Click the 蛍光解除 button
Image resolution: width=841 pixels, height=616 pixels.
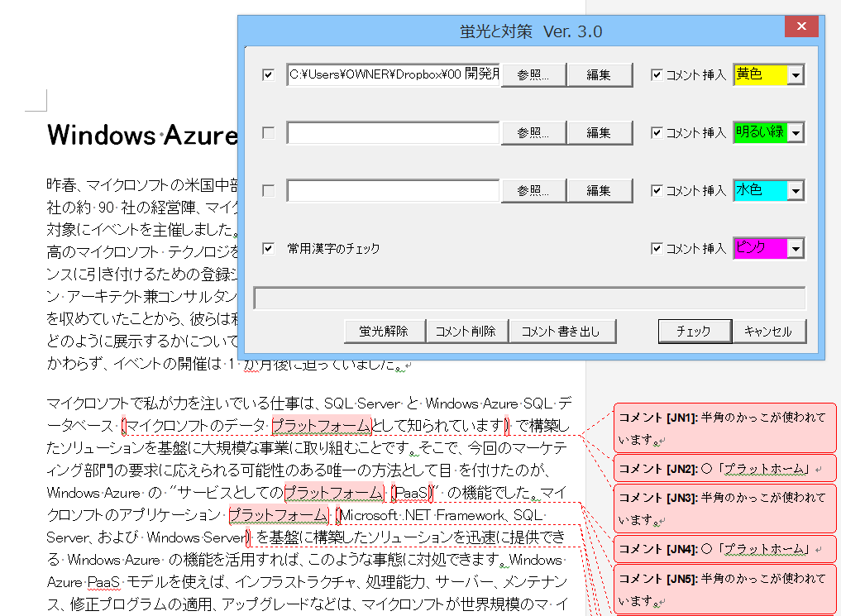[384, 332]
